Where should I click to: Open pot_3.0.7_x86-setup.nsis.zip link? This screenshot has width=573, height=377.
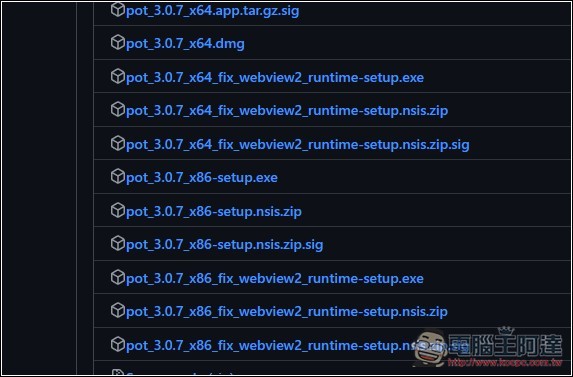click(x=214, y=212)
